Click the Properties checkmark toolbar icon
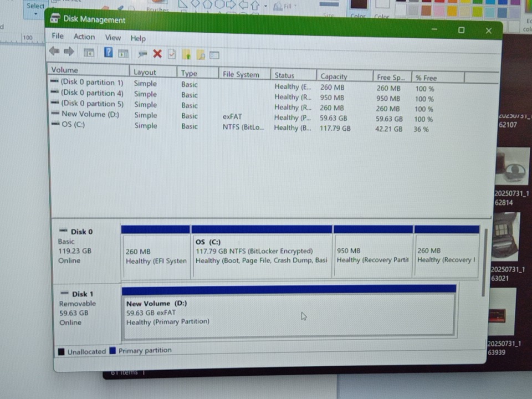The width and height of the screenshot is (532, 399). (172, 54)
